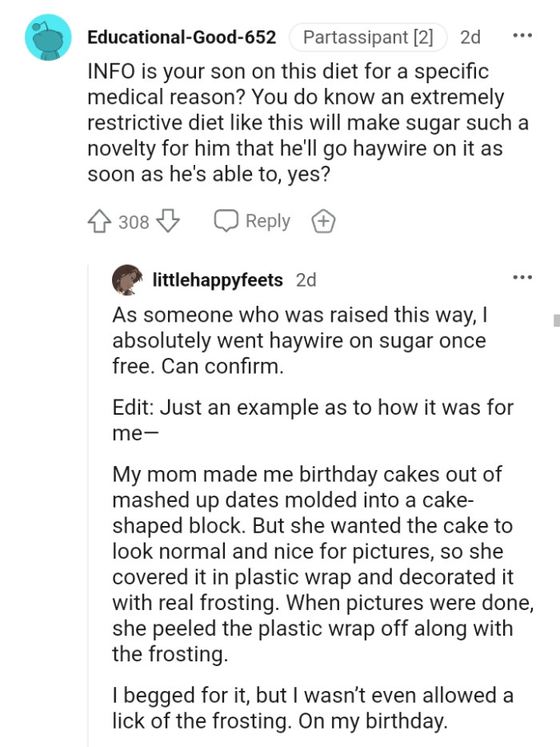The height and width of the screenshot is (747, 560).
Task: Click the speech bubble Reply icon
Action: (x=226, y=220)
